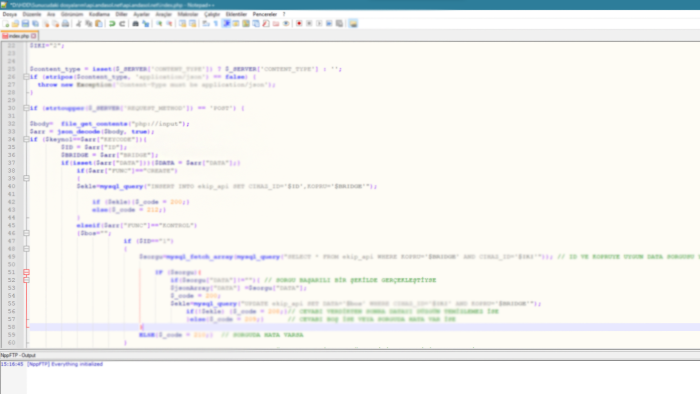Open Find with binoculars icon

(135, 23)
